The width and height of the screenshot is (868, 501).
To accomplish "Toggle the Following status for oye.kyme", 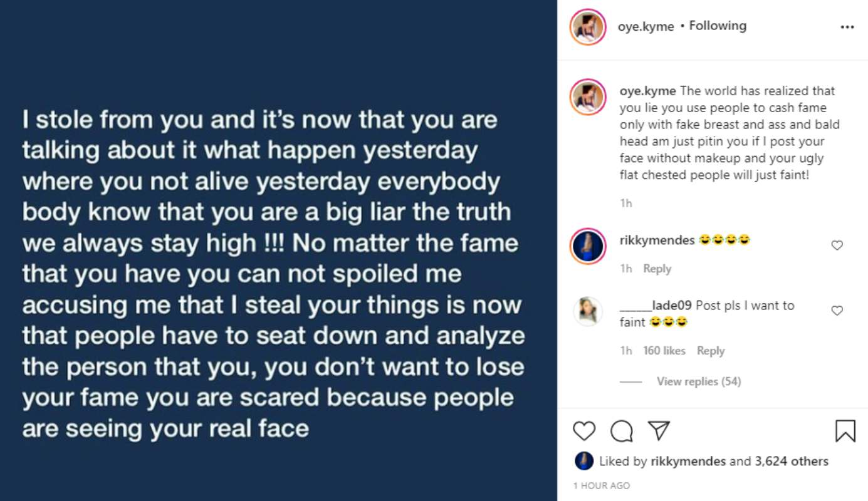I will pyautogui.click(x=718, y=26).
